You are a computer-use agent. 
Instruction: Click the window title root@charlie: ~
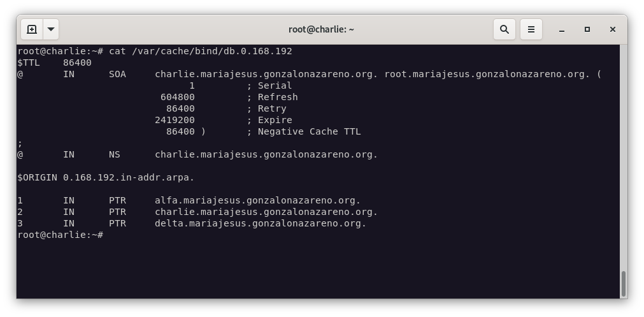tap(321, 29)
